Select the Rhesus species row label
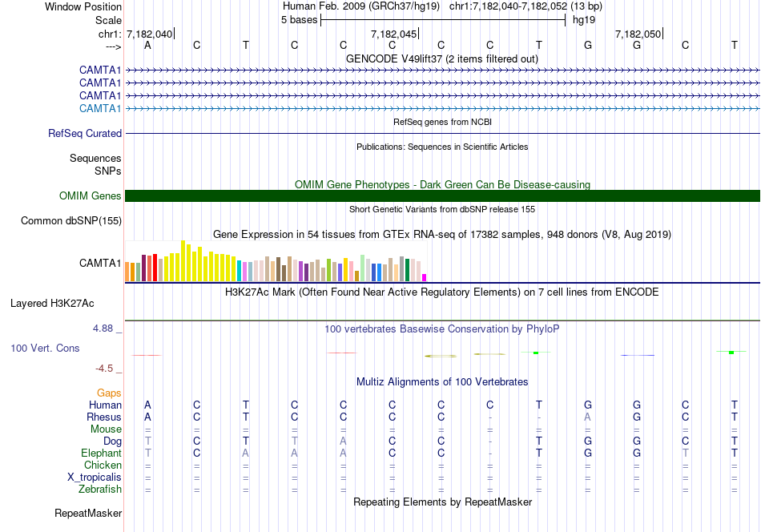Viewport: 761px width, 532px height. click(104, 417)
